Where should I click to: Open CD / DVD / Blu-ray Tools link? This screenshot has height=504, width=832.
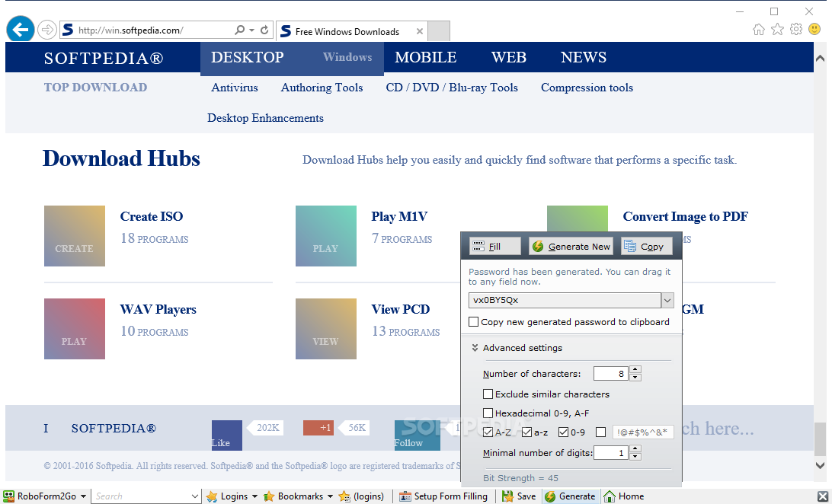[x=452, y=88]
